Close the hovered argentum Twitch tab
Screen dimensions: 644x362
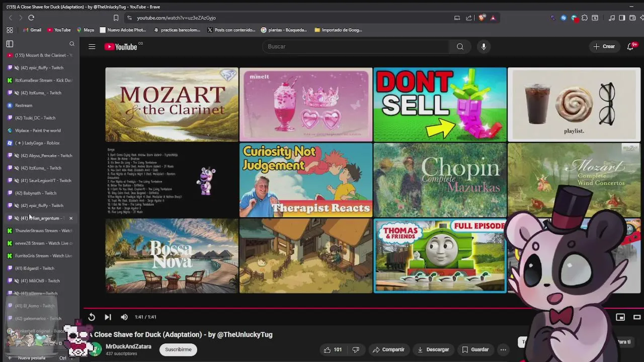click(71, 218)
